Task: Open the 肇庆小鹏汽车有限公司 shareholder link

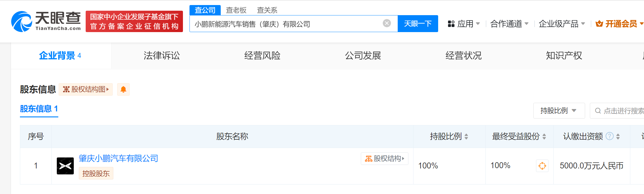Action: 118,158
